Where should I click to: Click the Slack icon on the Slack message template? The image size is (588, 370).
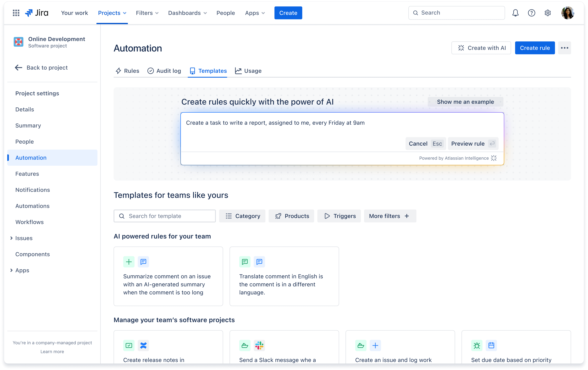[x=259, y=345]
